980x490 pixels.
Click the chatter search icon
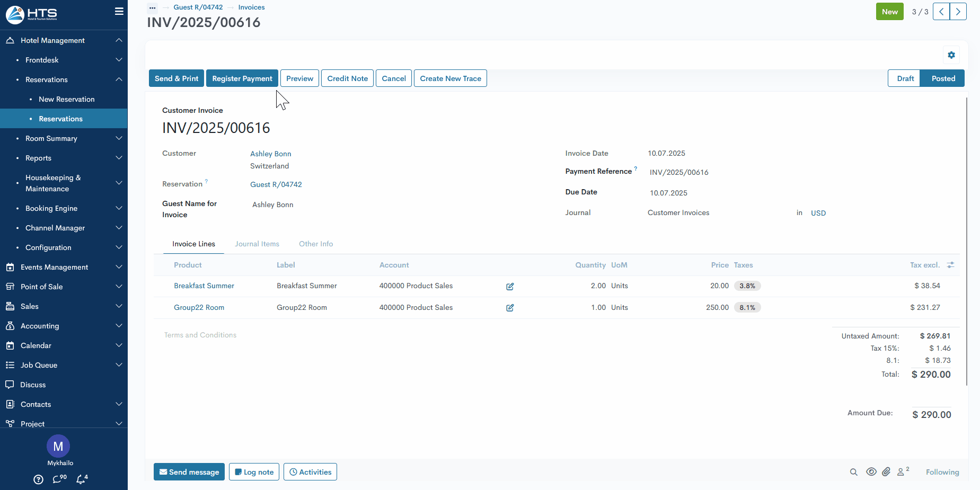(x=853, y=472)
